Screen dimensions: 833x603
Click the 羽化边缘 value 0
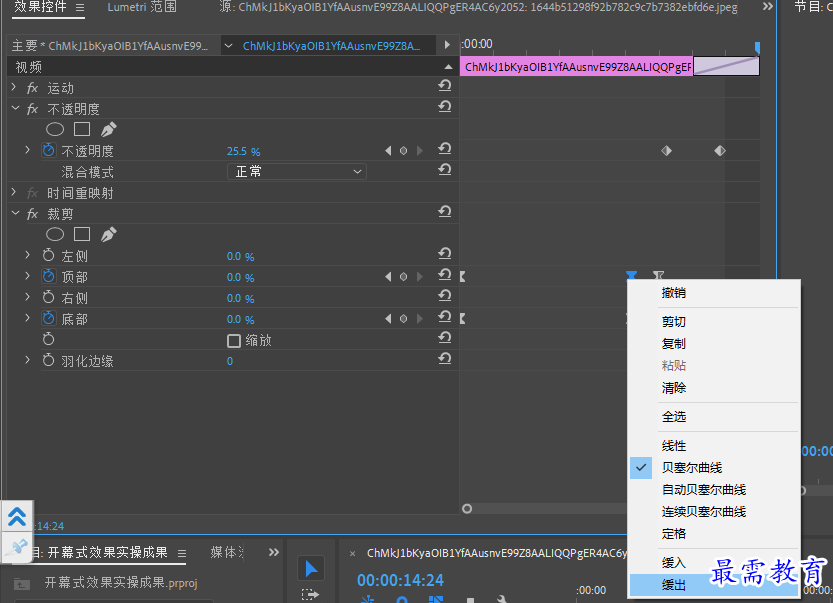click(x=230, y=361)
